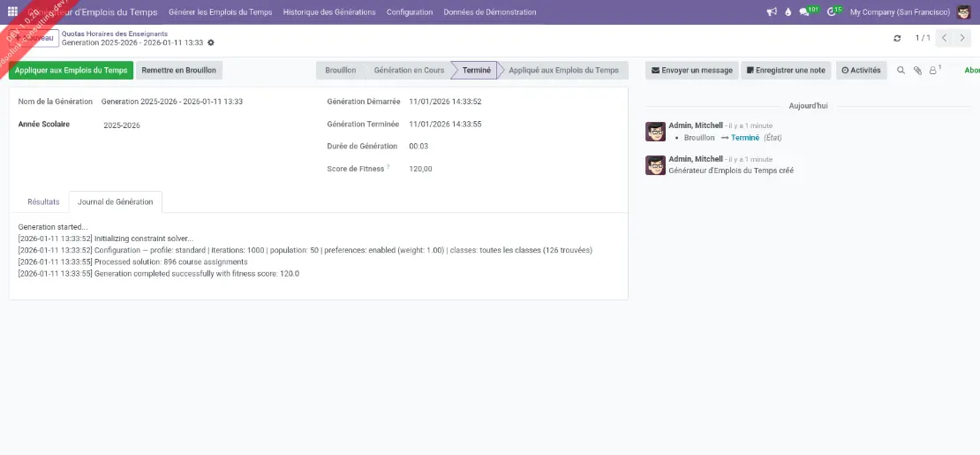Select the Brouillon status stage

(340, 70)
